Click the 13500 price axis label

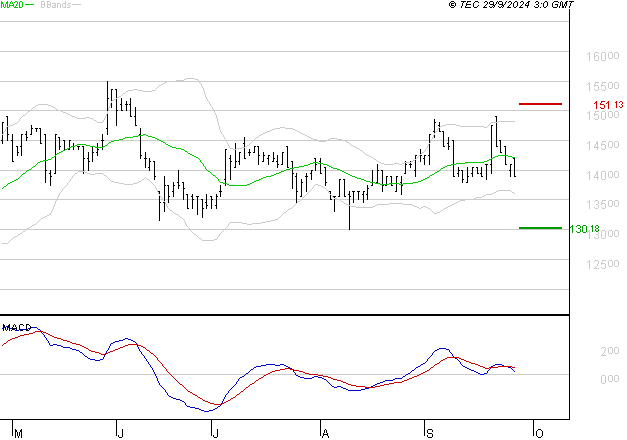coord(603,204)
